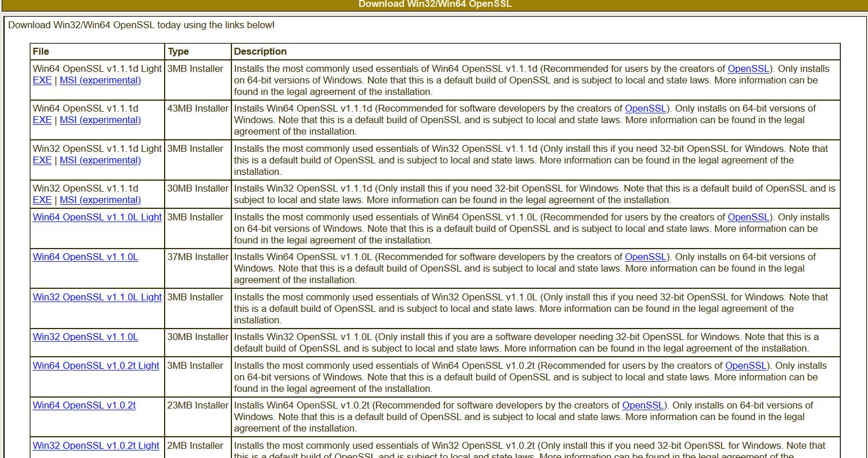This screenshot has height=458, width=868.
Task: Click the File column header
Action: point(98,52)
